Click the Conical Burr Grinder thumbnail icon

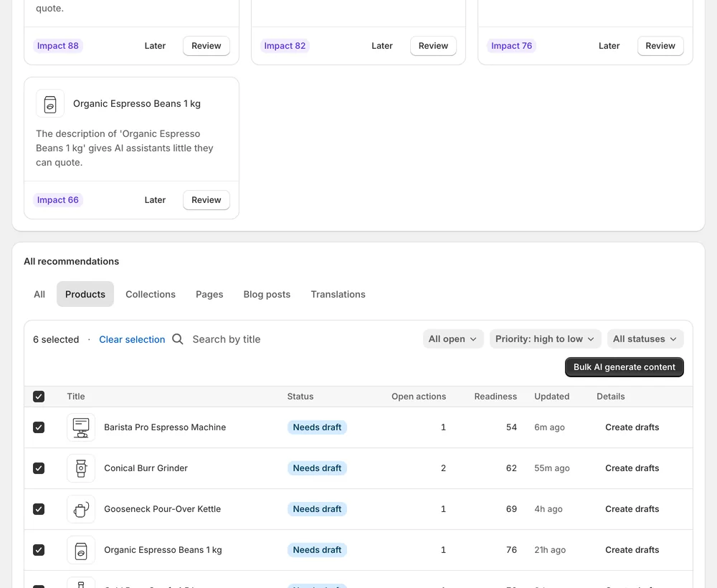[x=81, y=468]
